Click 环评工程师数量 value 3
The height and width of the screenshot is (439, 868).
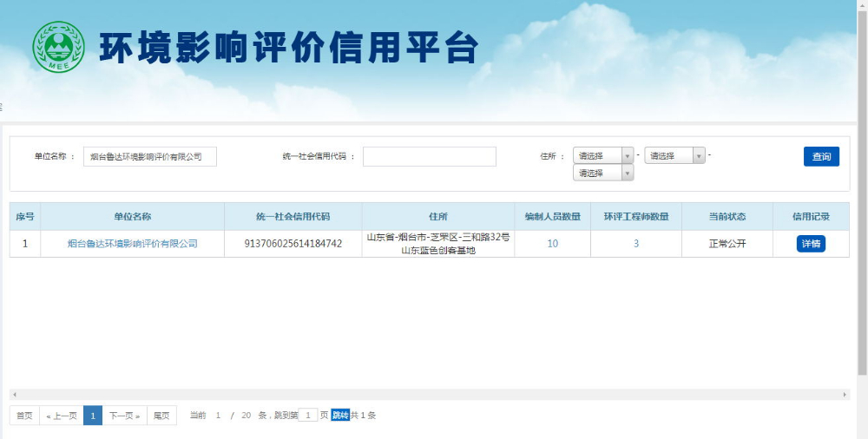tap(635, 244)
